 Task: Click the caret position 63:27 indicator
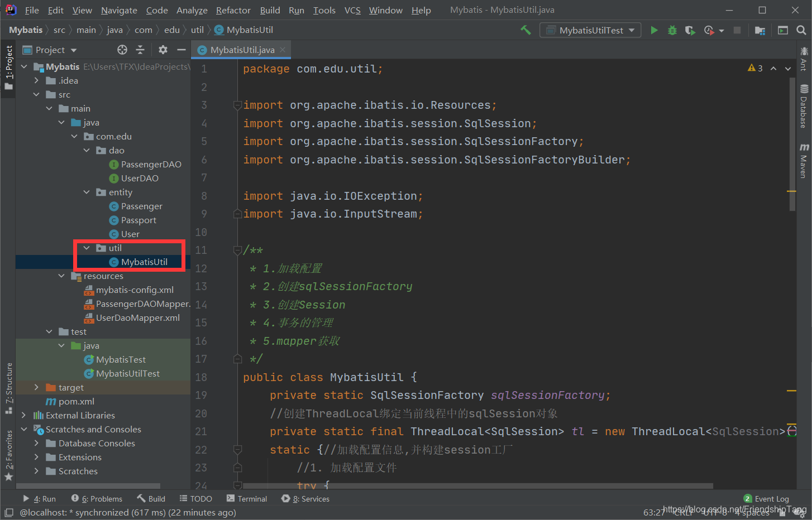(654, 512)
